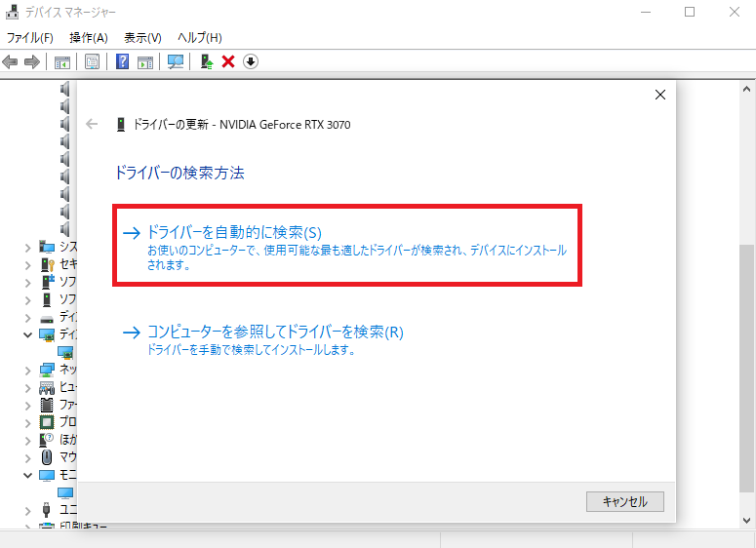Select the child monitor device icon under モニ
The height and width of the screenshot is (548, 756).
(x=65, y=492)
